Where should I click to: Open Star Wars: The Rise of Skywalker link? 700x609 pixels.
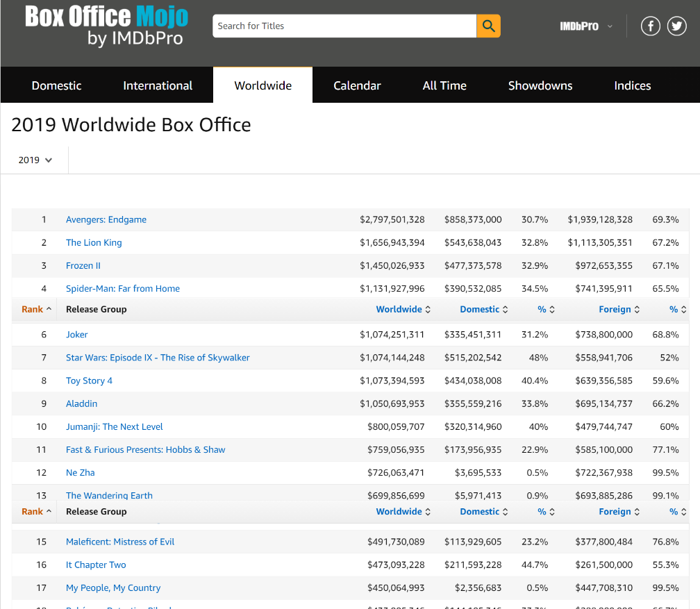pos(158,357)
